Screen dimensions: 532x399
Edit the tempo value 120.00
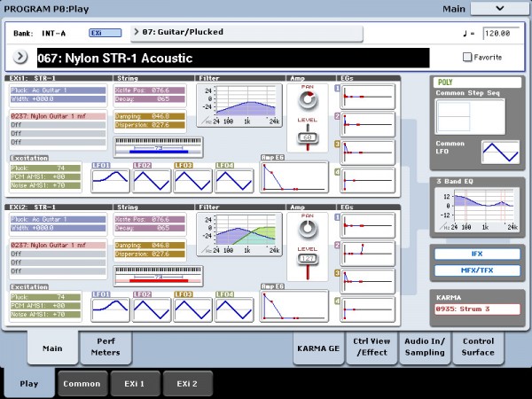tap(501, 34)
